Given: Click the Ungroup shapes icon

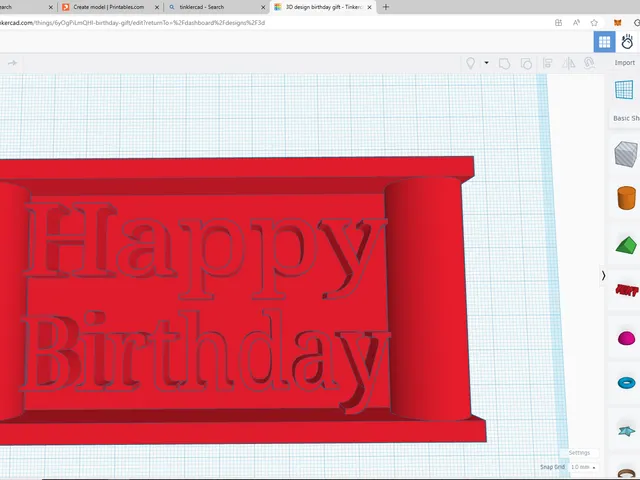Looking at the screenshot, I should [526, 64].
